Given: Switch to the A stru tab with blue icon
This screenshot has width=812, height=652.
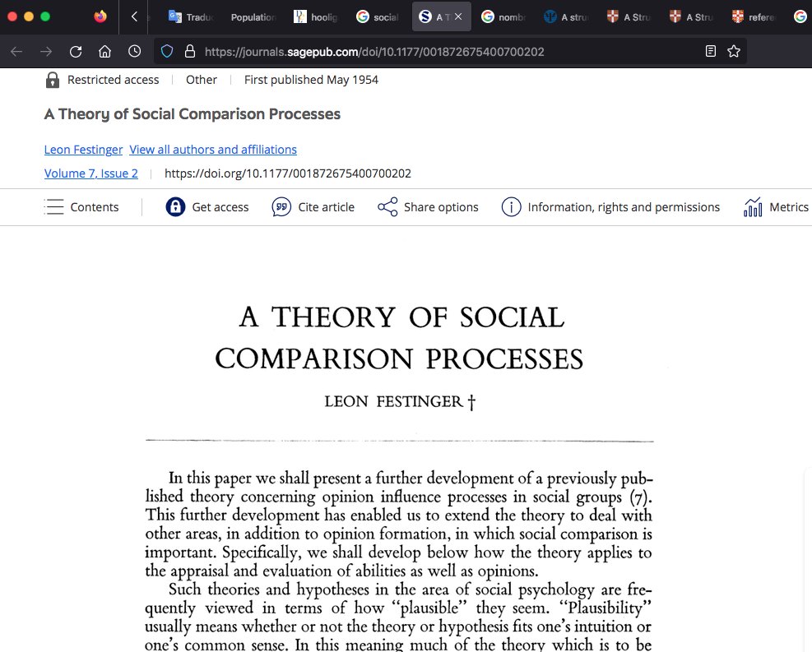Looking at the screenshot, I should [x=567, y=17].
